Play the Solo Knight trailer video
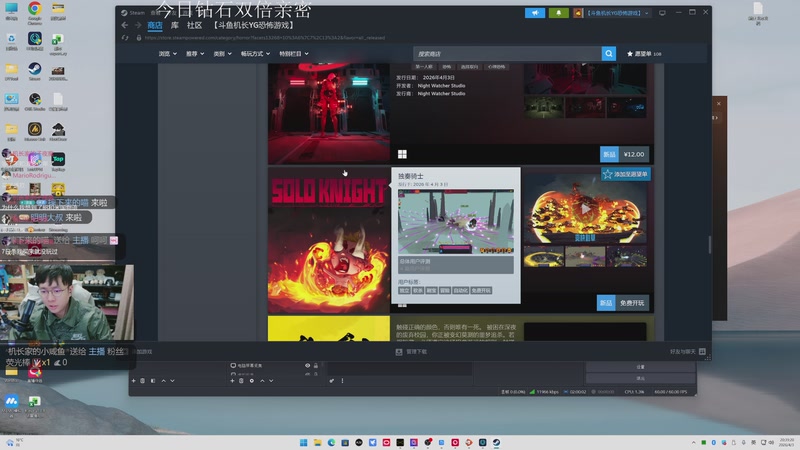Screen dimensions: 800x450 point(586,209)
